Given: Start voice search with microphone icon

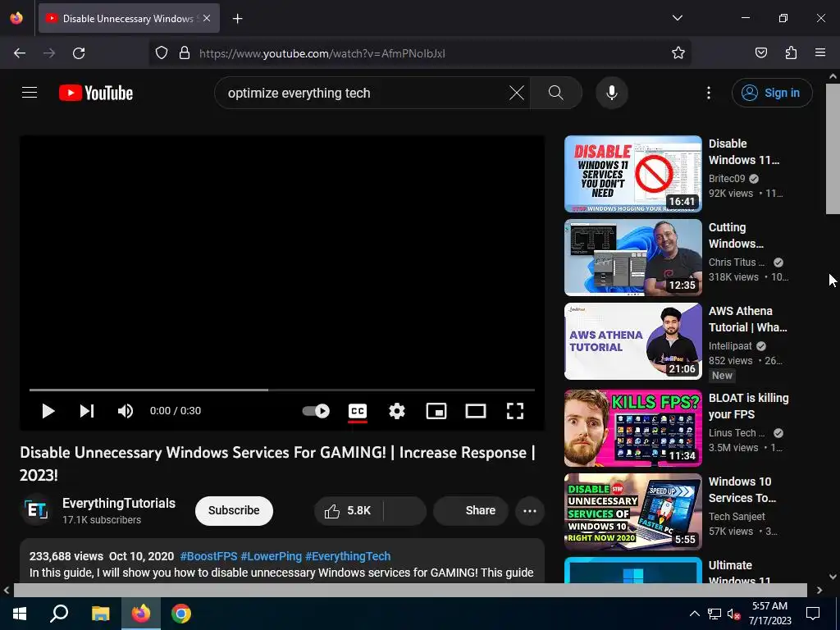Looking at the screenshot, I should pos(611,93).
